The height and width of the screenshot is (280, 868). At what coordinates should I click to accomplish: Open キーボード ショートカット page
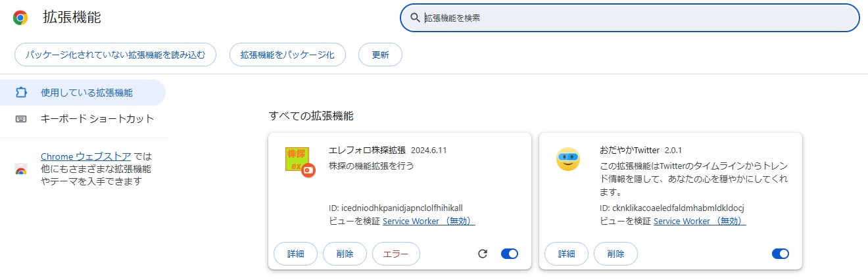point(83,119)
